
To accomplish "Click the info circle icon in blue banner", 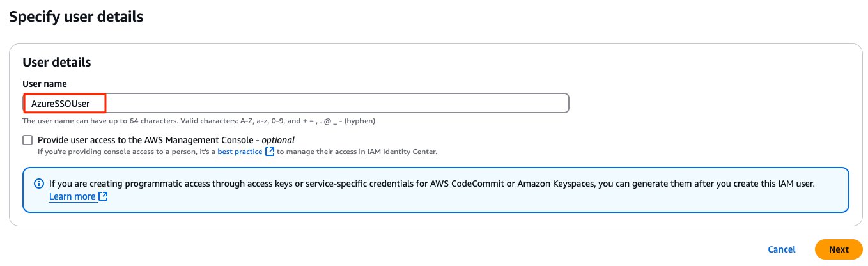I will click(x=38, y=184).
